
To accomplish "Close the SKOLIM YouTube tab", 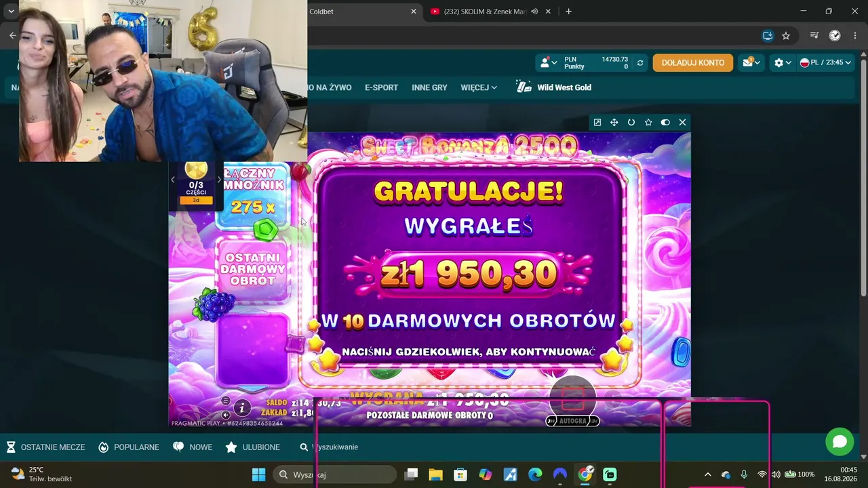I will pos(549,12).
